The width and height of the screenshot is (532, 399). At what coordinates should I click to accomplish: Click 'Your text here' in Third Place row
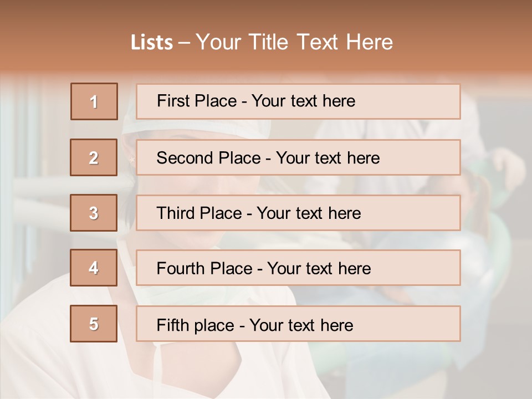click(x=309, y=213)
